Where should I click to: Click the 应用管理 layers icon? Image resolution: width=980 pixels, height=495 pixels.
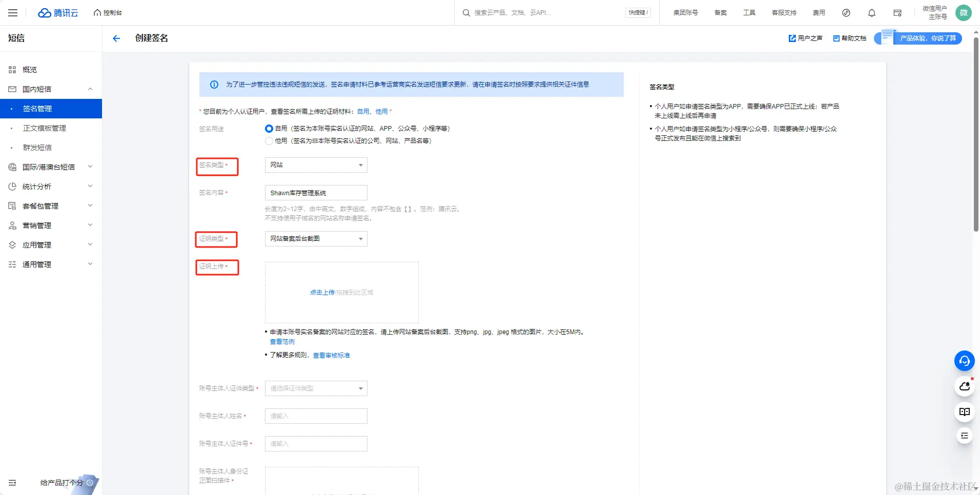(12, 245)
